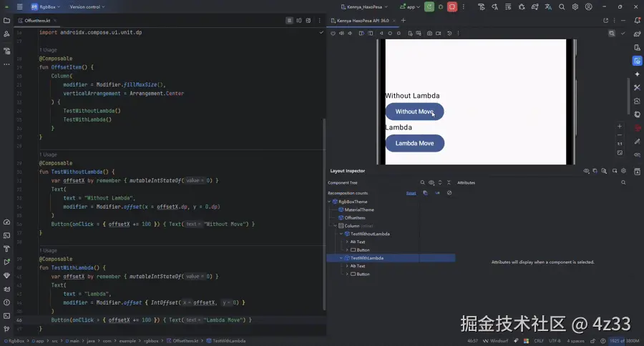Image resolution: width=644 pixels, height=346 pixels.
Task: Click the green rerun app button
Action: [429, 7]
